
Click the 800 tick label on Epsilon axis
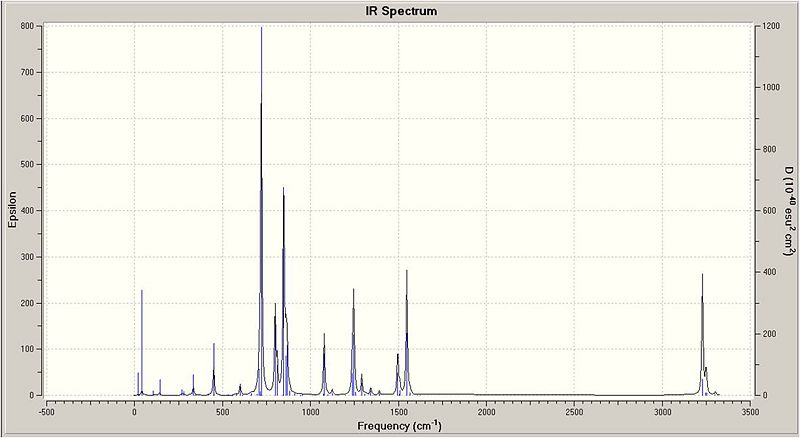coord(29,26)
